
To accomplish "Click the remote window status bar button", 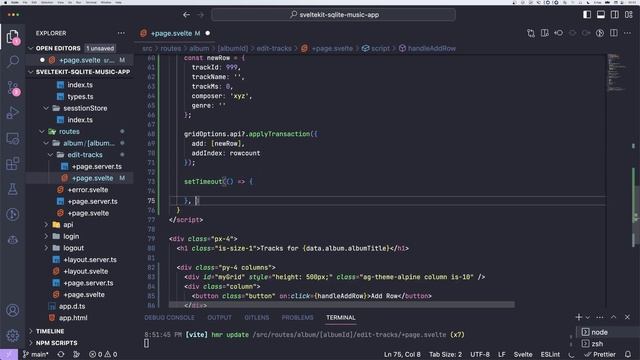I will pyautogui.click(x=9, y=354).
